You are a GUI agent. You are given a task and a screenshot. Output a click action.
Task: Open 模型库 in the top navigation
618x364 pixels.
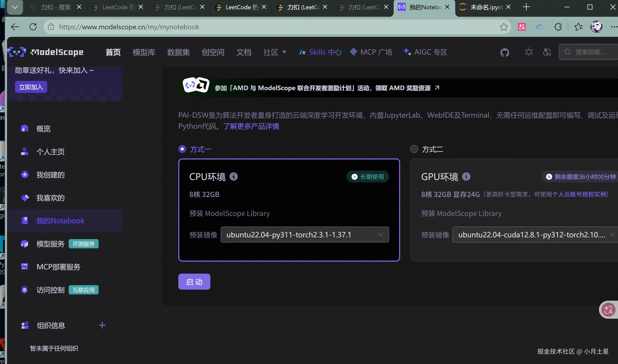coord(144,52)
